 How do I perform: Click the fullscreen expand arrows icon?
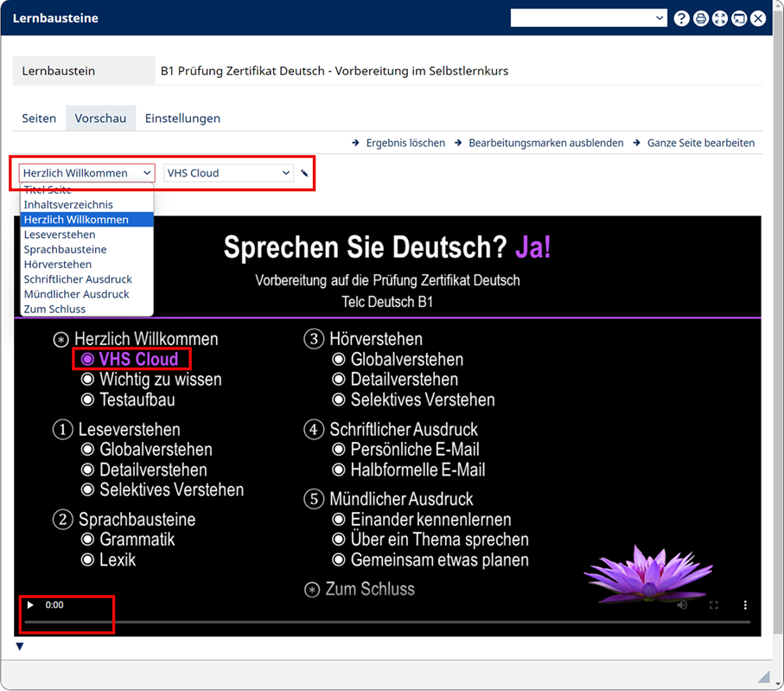720,18
